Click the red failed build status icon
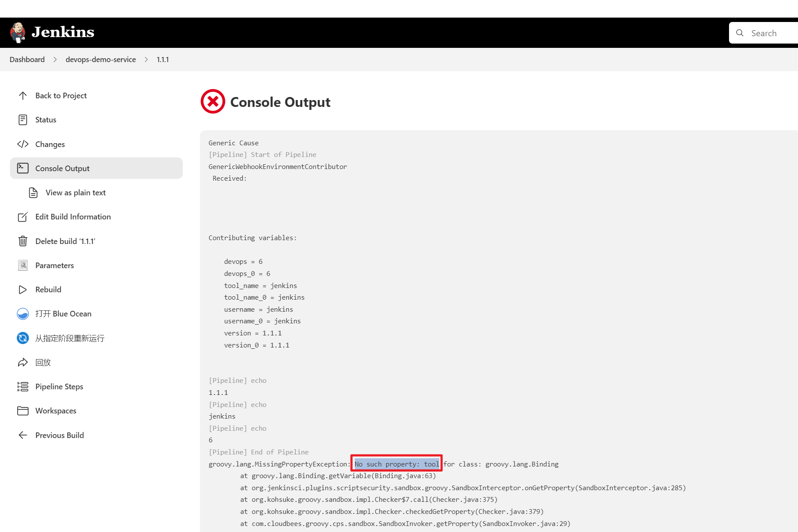 tap(213, 102)
